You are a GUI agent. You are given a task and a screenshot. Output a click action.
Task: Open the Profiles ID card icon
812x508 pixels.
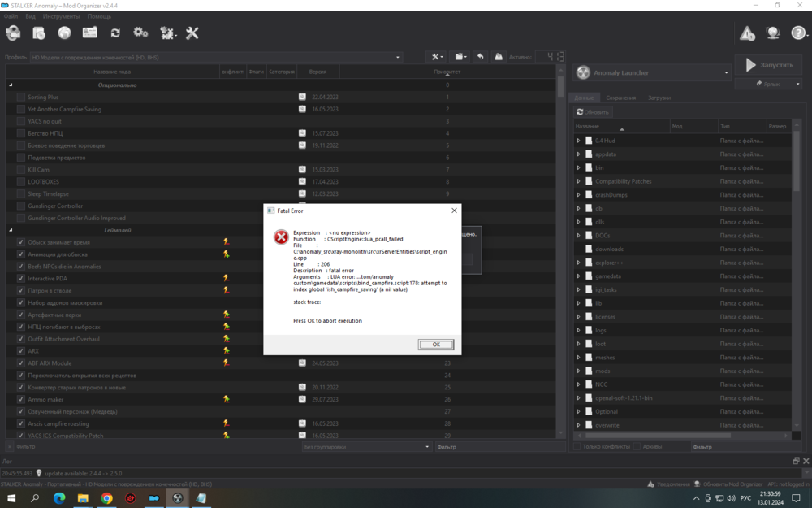(x=89, y=33)
